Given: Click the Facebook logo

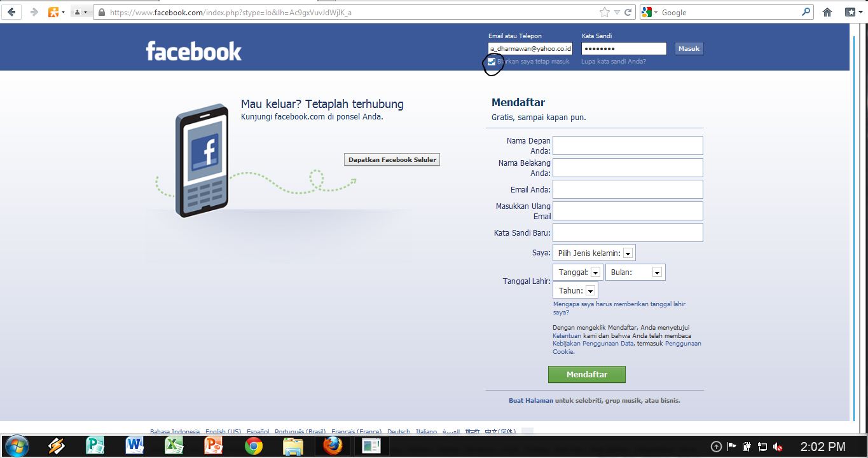Looking at the screenshot, I should (193, 50).
